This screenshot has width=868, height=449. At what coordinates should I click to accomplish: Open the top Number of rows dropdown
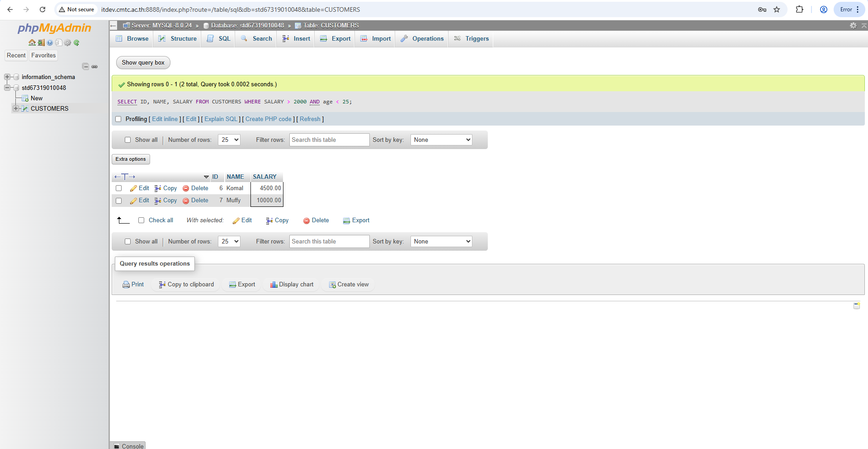(x=229, y=140)
